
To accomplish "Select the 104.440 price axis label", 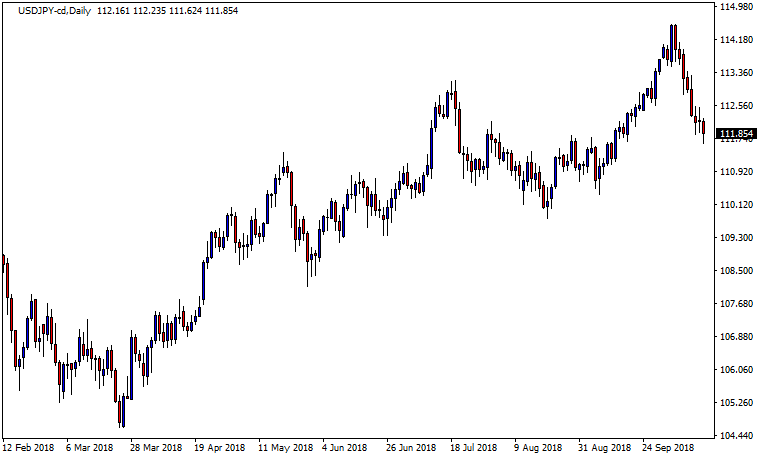I will click(736, 436).
